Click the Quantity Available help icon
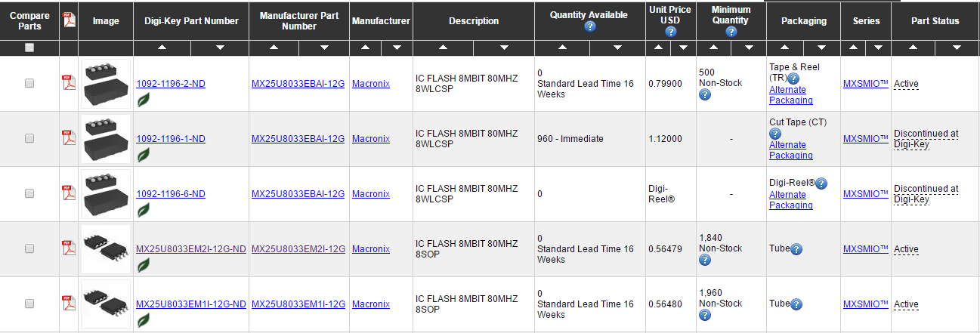The width and height of the screenshot is (980, 333). point(589,27)
